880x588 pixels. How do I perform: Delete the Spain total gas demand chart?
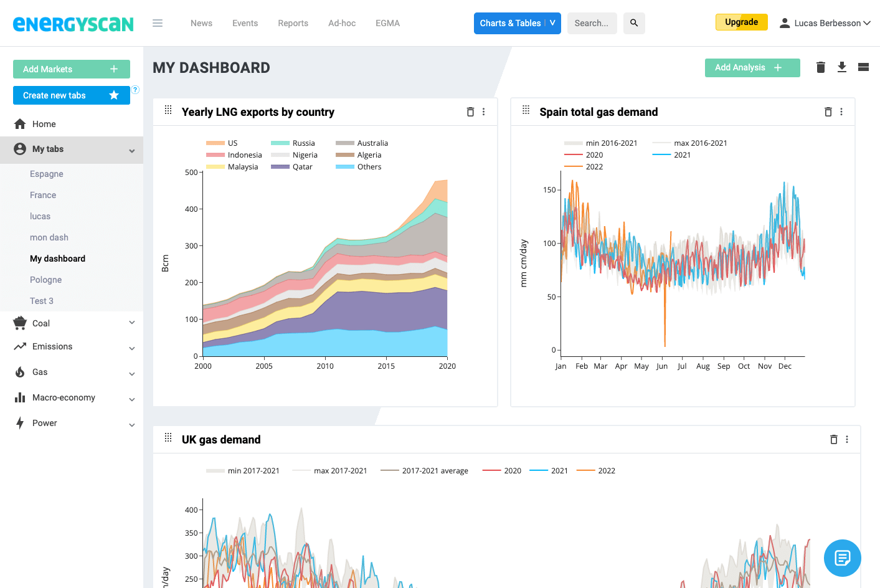[x=828, y=112]
